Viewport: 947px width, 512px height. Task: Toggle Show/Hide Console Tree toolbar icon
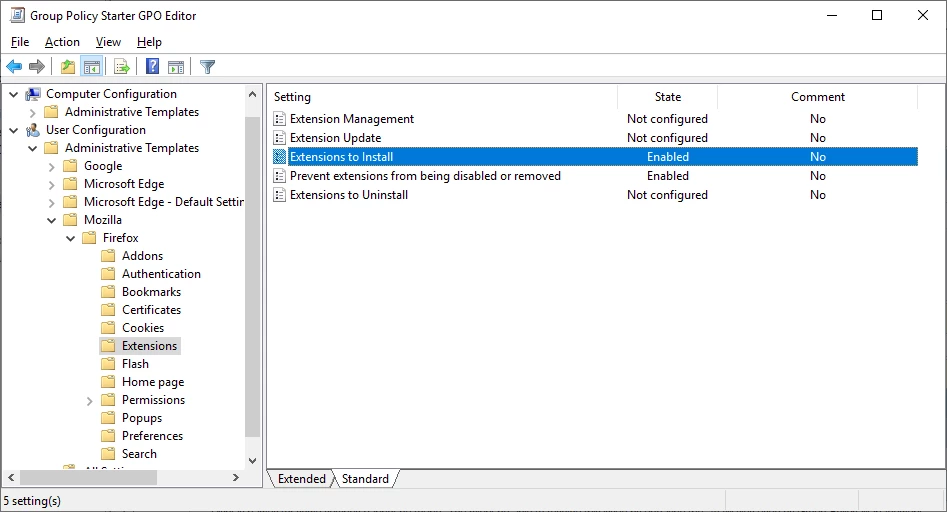[x=92, y=66]
